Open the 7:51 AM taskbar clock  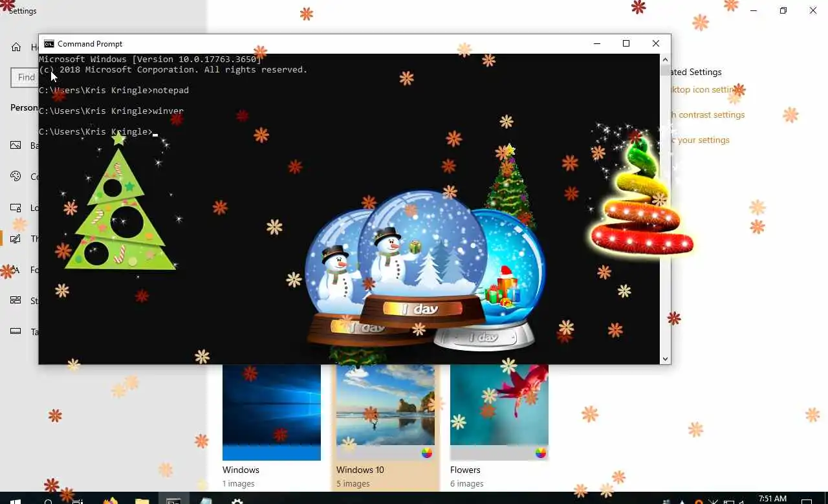[x=772, y=499]
